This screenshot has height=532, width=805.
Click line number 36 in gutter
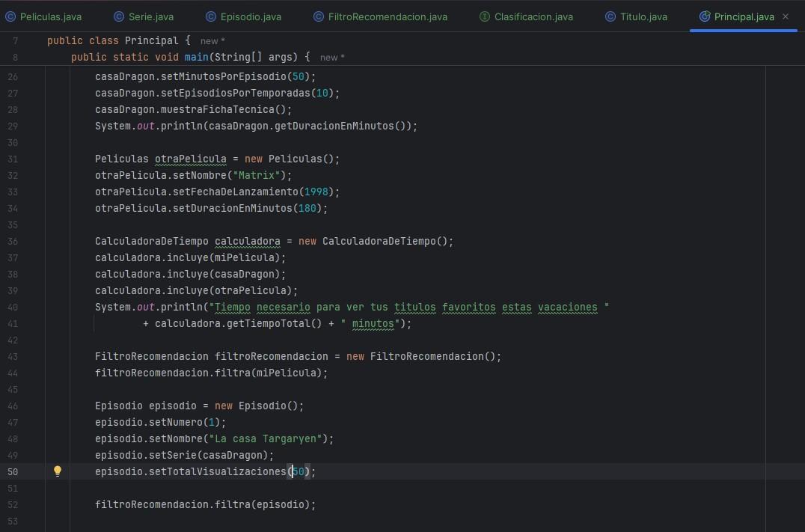[13, 241]
